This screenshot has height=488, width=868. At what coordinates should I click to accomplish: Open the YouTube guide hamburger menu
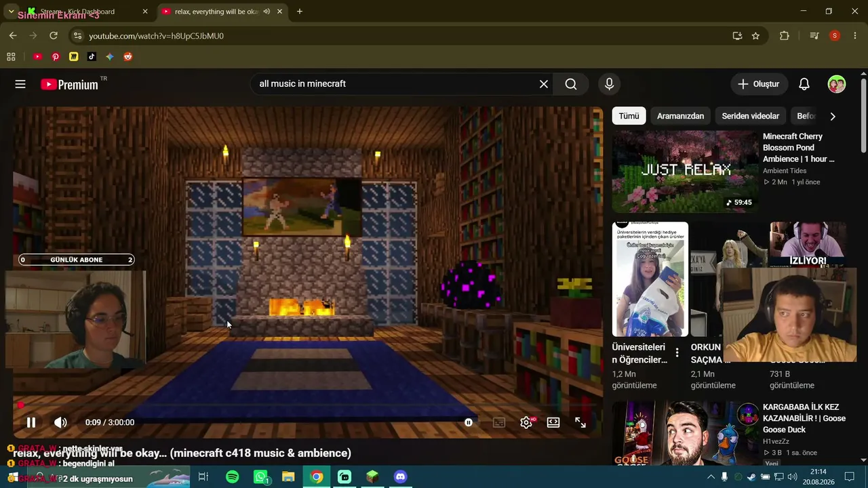[x=20, y=84]
